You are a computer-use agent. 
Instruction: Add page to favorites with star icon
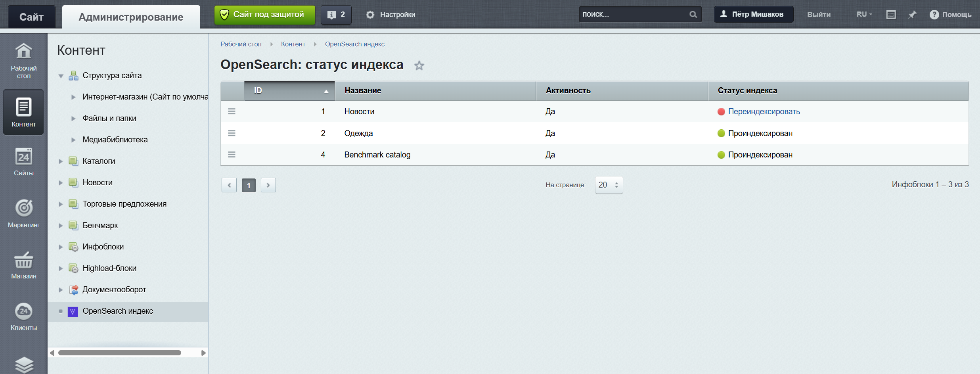[x=419, y=65]
